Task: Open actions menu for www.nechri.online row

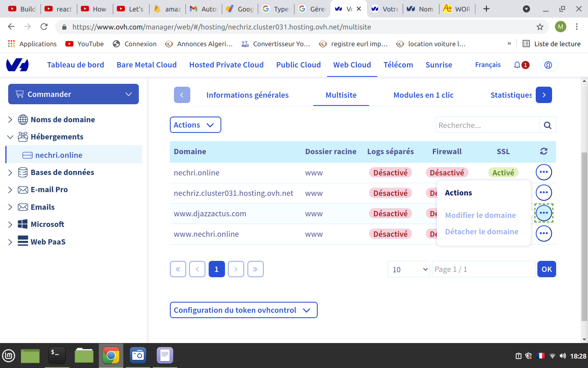Action: [x=543, y=233]
